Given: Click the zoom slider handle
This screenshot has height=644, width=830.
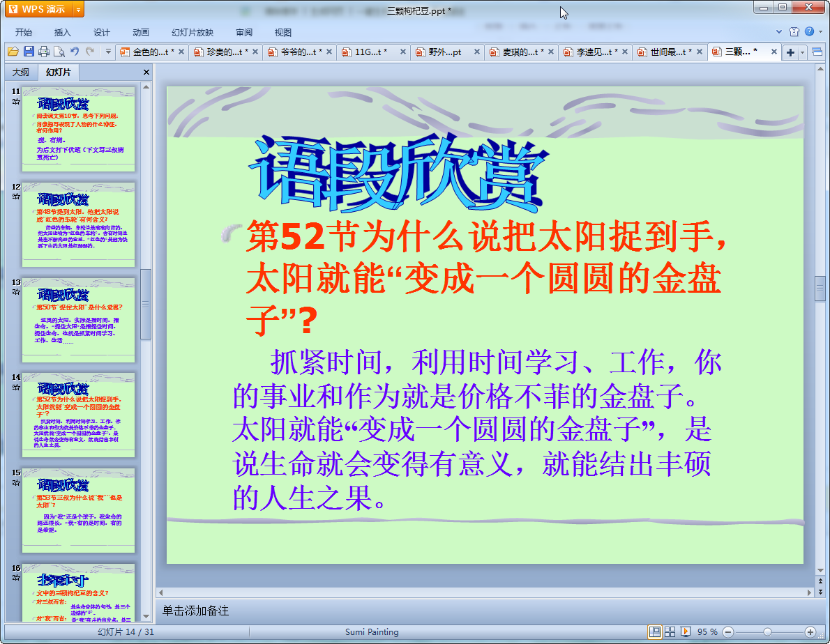Looking at the screenshot, I should coord(767,632).
